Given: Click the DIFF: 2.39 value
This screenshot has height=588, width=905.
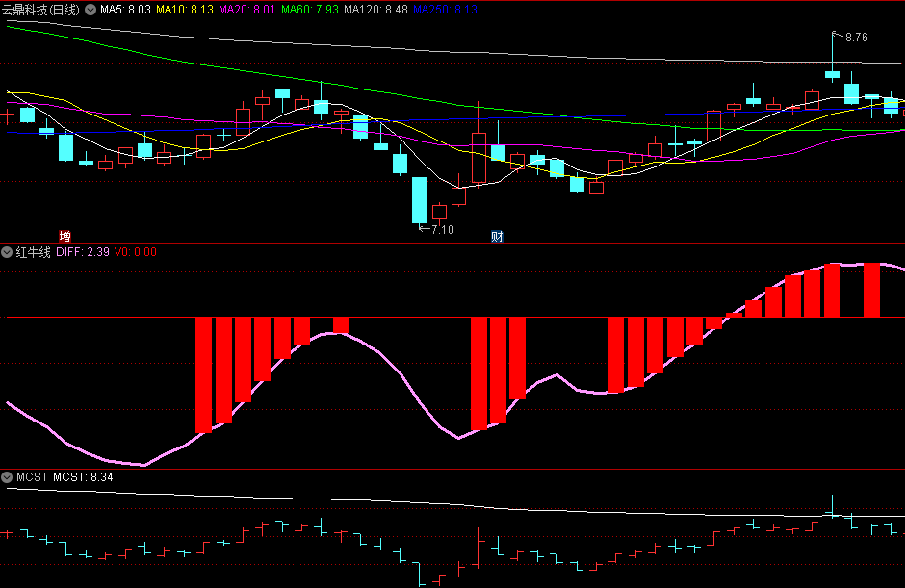Looking at the screenshot, I should click(83, 252).
